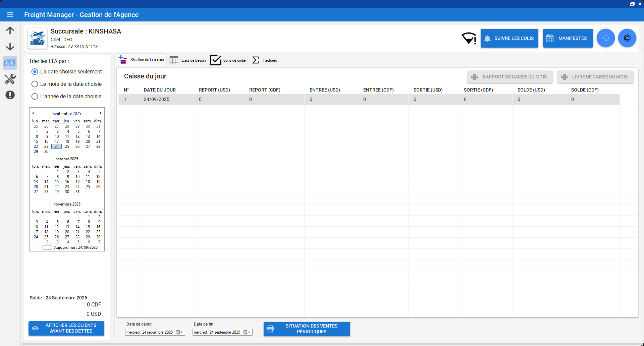Click the down arrow sidebar icon
This screenshot has width=644, height=346.
pos(10,47)
